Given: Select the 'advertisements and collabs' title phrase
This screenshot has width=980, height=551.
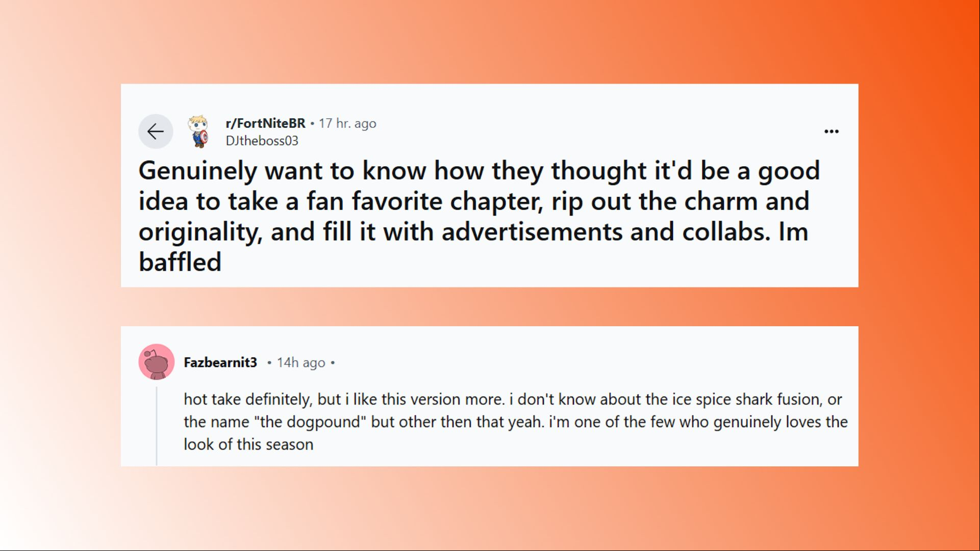Looking at the screenshot, I should (x=606, y=232).
